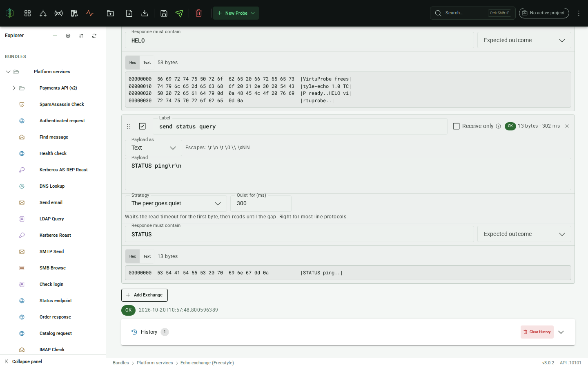Collapse the Platform services bundle

(8, 72)
